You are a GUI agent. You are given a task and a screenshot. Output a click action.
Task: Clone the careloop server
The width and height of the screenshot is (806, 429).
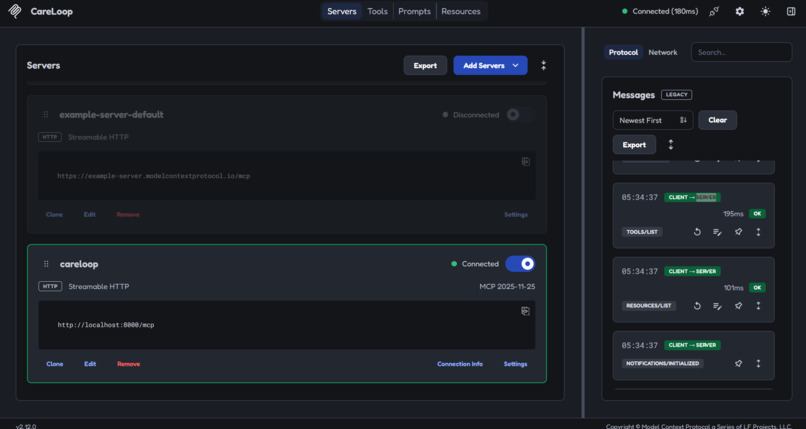coord(54,364)
